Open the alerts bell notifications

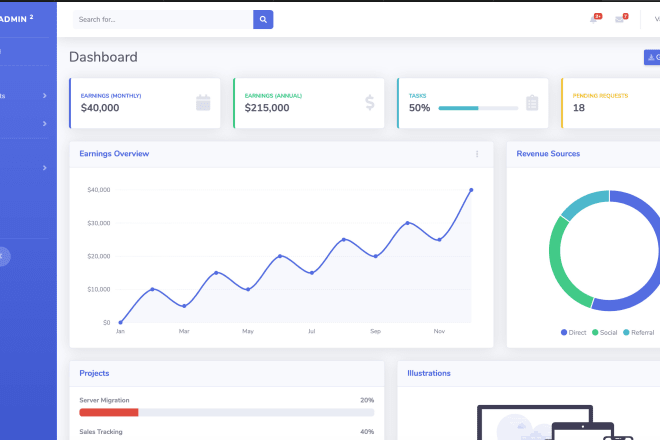tap(595, 19)
